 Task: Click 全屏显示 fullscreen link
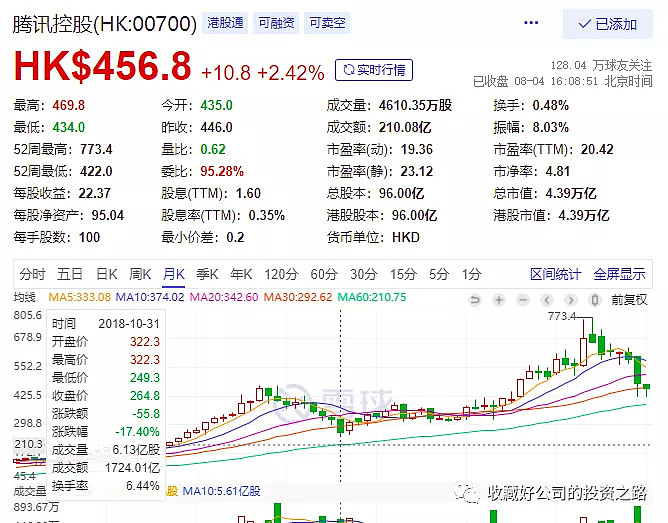click(619, 274)
